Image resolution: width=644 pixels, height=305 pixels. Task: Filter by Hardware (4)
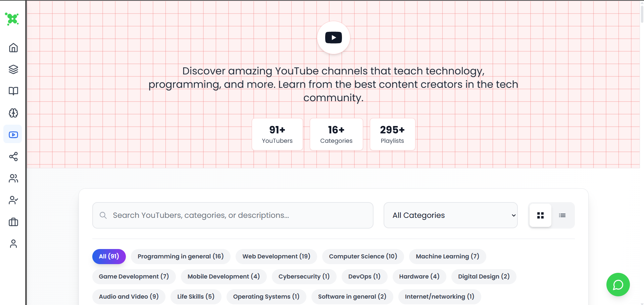click(x=419, y=277)
